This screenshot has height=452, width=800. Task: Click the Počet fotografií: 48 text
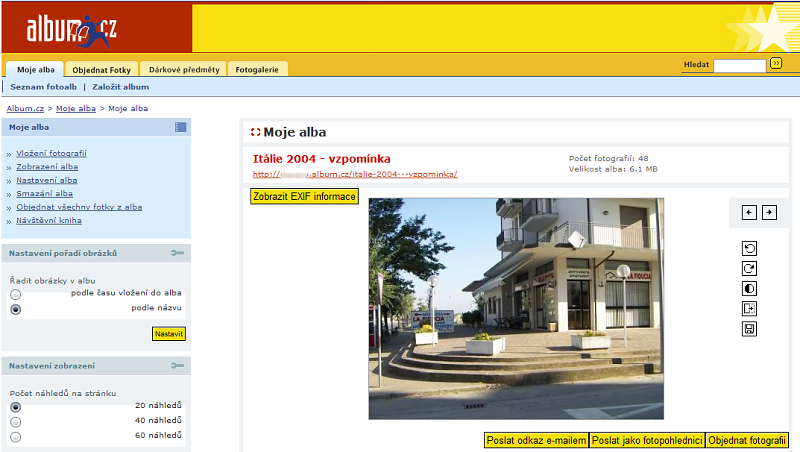(x=609, y=158)
